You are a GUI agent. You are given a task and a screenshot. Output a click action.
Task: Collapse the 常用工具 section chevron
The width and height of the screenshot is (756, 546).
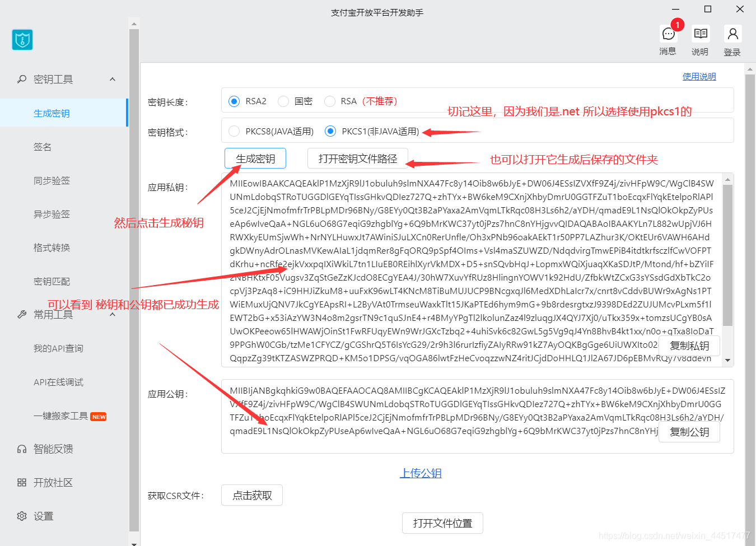[x=113, y=314]
